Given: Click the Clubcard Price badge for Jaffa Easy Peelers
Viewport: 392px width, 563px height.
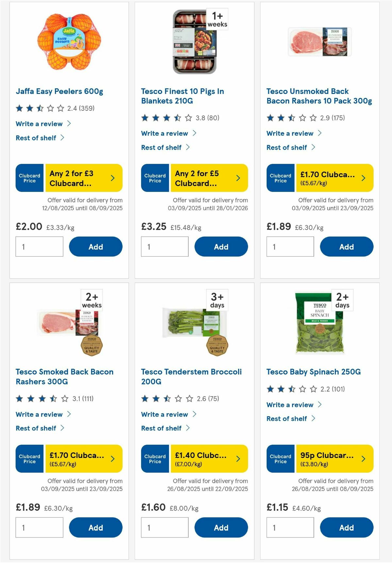Looking at the screenshot, I should click(29, 178).
